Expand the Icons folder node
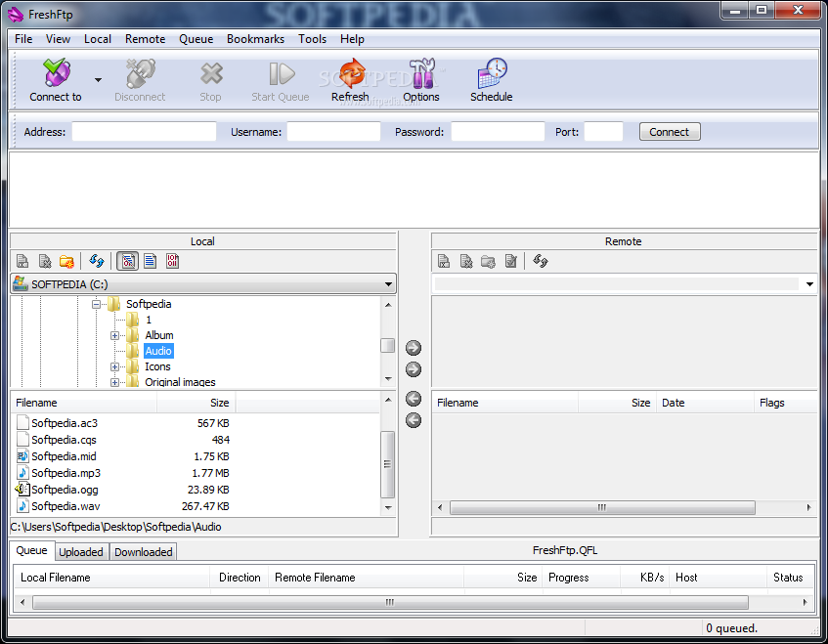This screenshot has width=828, height=644. [x=114, y=366]
